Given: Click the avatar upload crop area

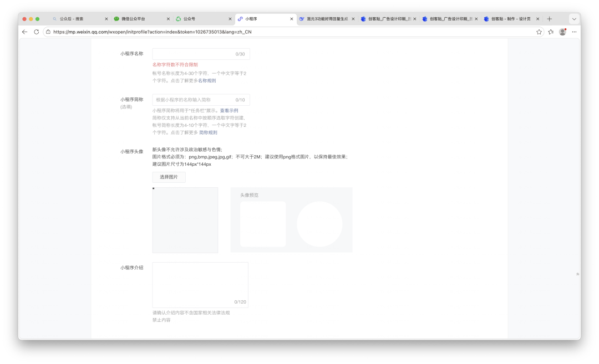Looking at the screenshot, I should pyautogui.click(x=185, y=220).
